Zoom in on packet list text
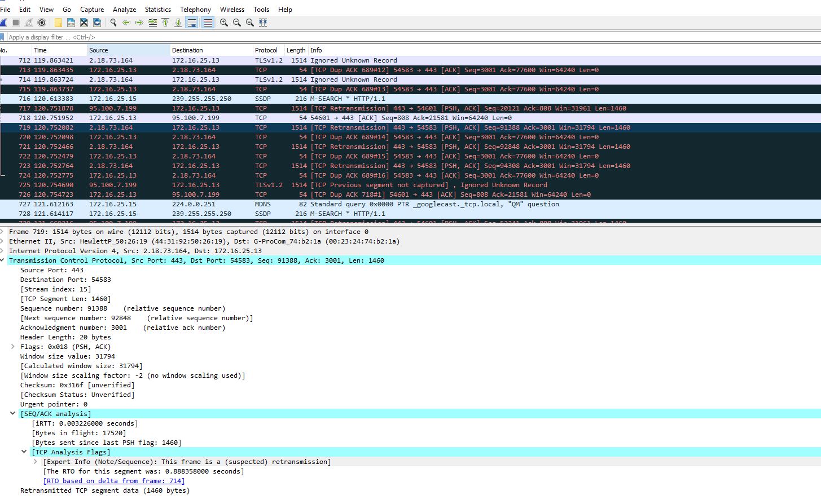 224,23
